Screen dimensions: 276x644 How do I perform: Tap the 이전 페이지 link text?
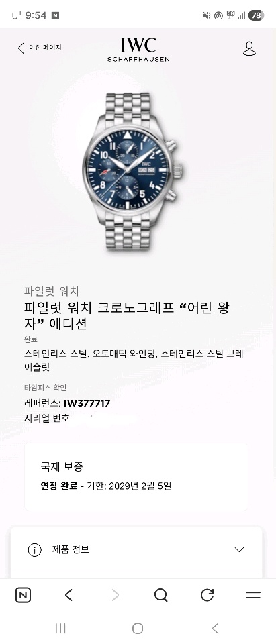pos(45,48)
